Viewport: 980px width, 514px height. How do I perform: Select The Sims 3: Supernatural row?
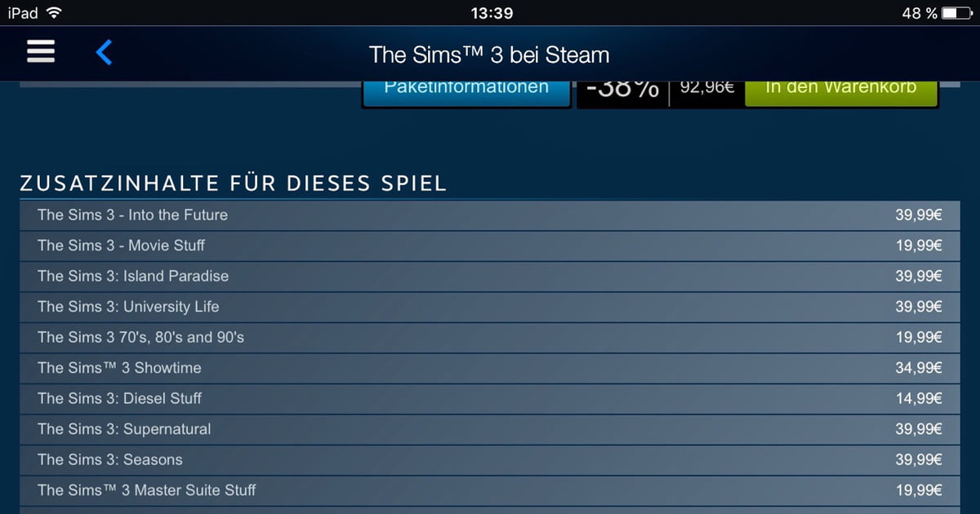(491, 429)
